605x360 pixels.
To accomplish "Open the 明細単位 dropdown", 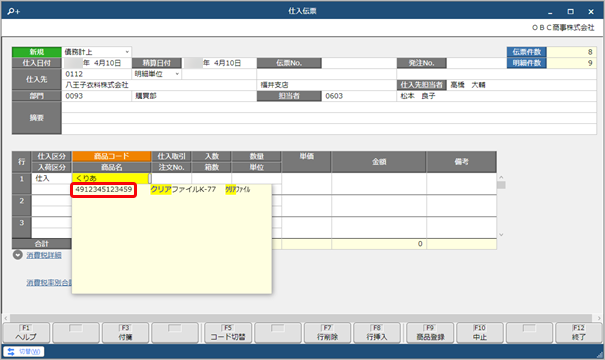I will pos(177,74).
